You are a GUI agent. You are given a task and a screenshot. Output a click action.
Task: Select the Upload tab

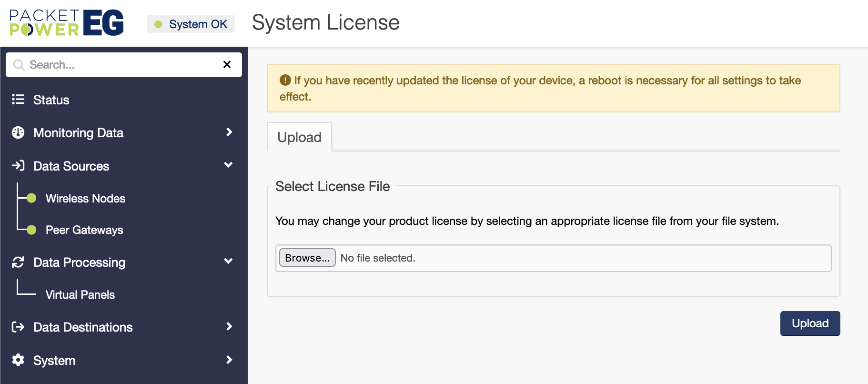299,137
